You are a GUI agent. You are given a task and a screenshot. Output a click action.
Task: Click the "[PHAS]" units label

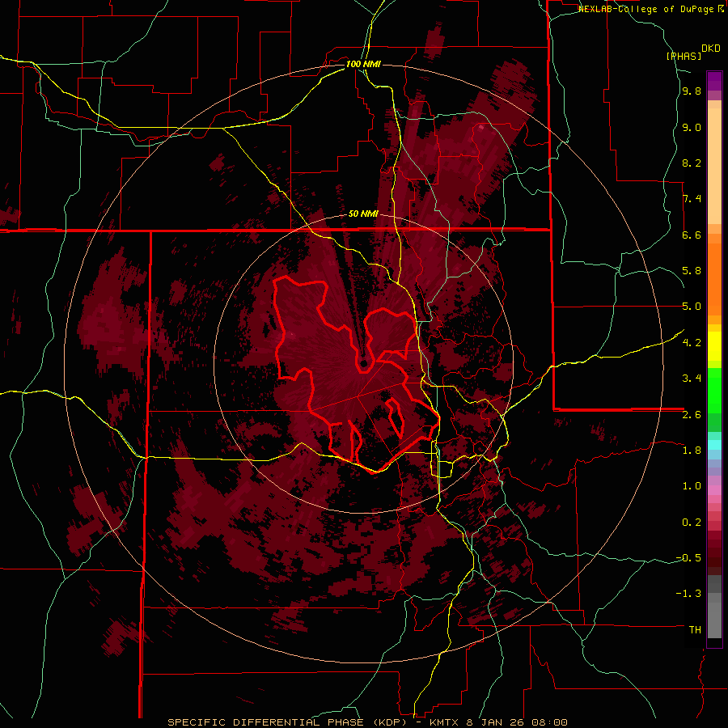pyautogui.click(x=684, y=56)
